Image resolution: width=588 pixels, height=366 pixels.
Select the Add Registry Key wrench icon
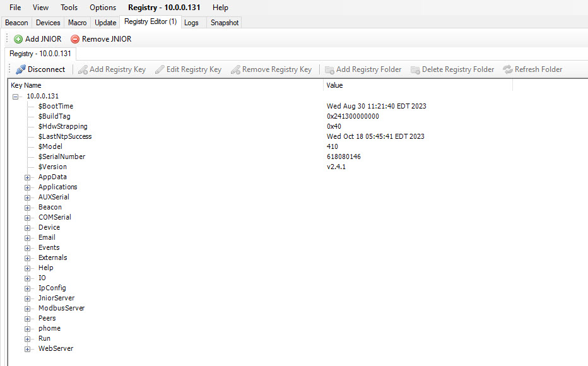(83, 69)
